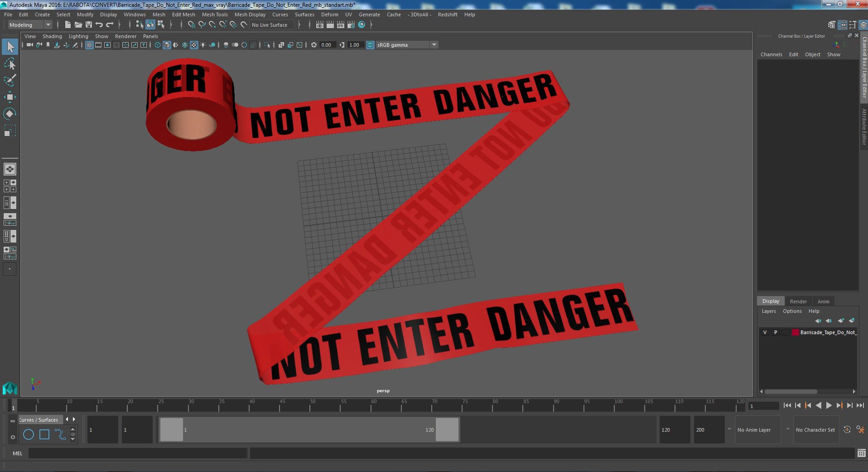The image size is (868, 472).
Task: Go to next shelf tab arrow
Action: click(74, 419)
